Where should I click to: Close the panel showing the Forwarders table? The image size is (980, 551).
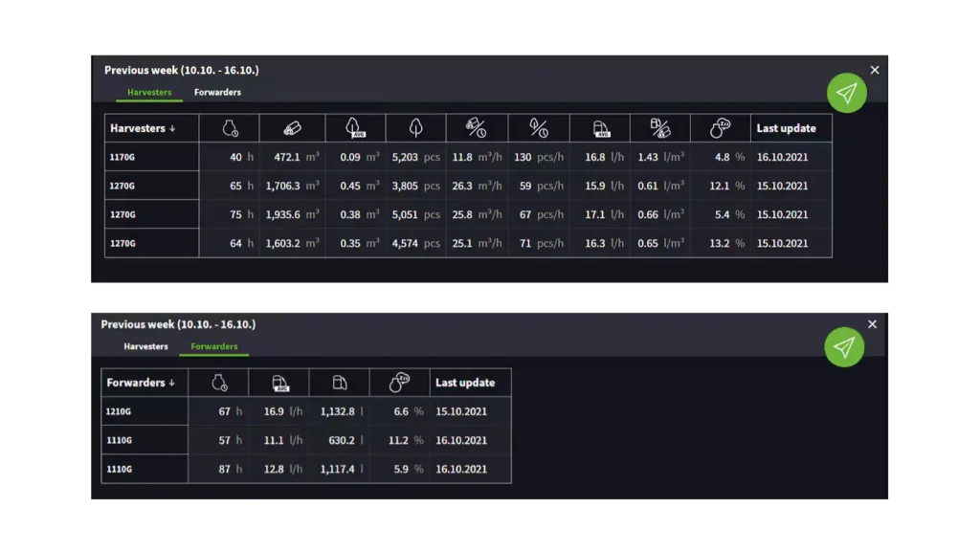[x=872, y=324]
